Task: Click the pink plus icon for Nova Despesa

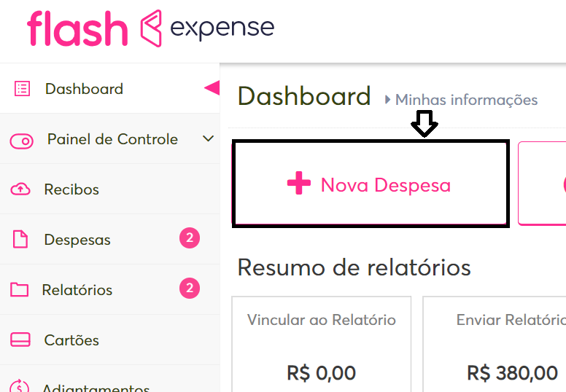Action: pos(298,184)
